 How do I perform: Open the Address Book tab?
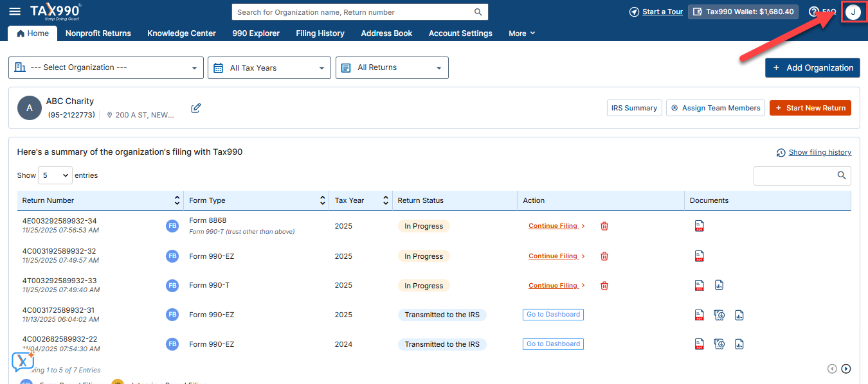(x=387, y=33)
